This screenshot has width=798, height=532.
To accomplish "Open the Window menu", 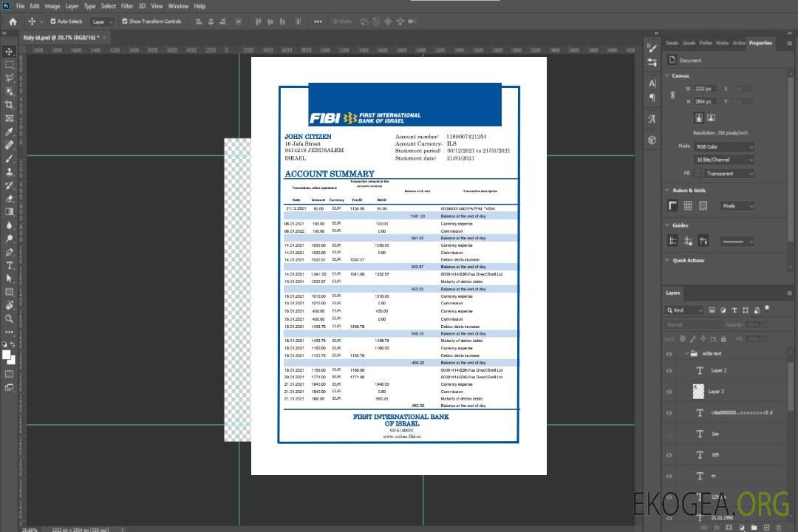I will tap(178, 6).
